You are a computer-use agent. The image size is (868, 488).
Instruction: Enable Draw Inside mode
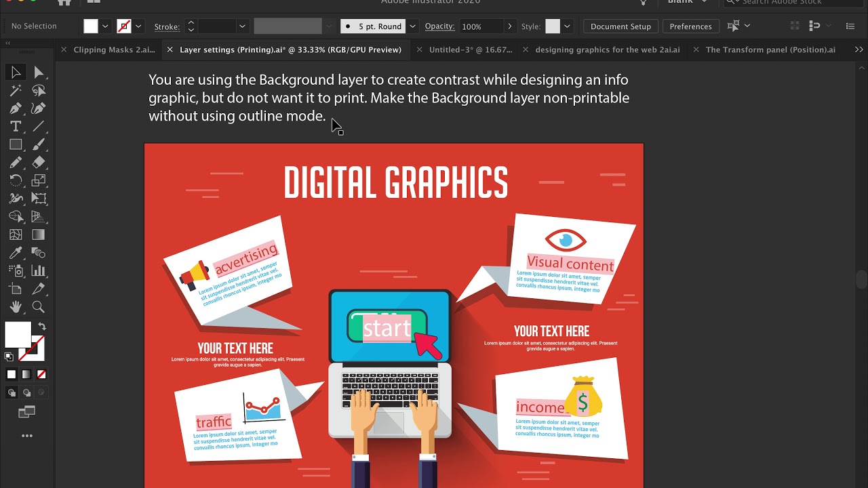(41, 392)
